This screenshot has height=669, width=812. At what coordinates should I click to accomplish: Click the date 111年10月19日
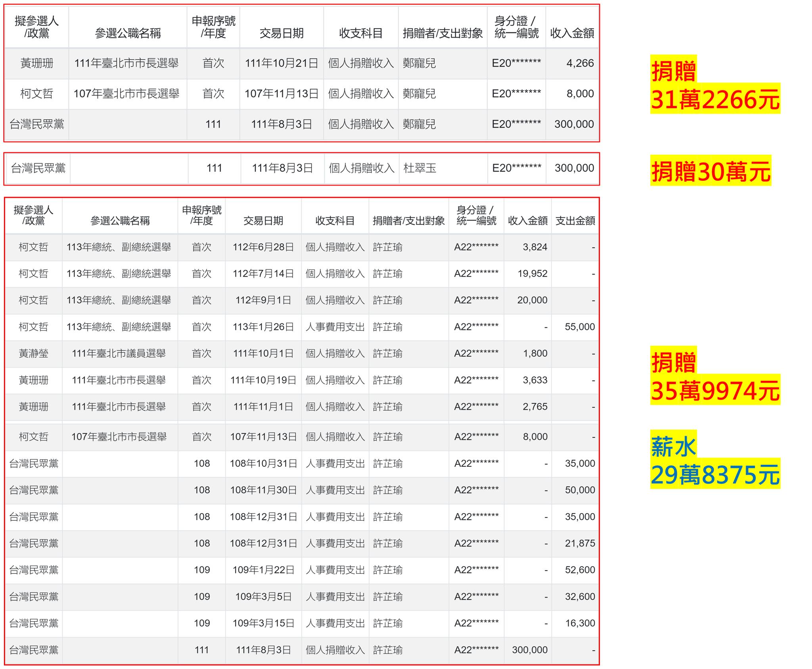[263, 380]
